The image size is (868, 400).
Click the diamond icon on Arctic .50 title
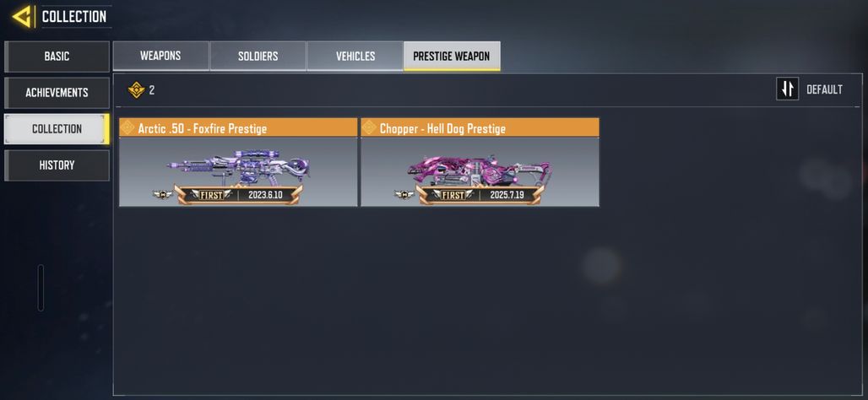pyautogui.click(x=127, y=127)
